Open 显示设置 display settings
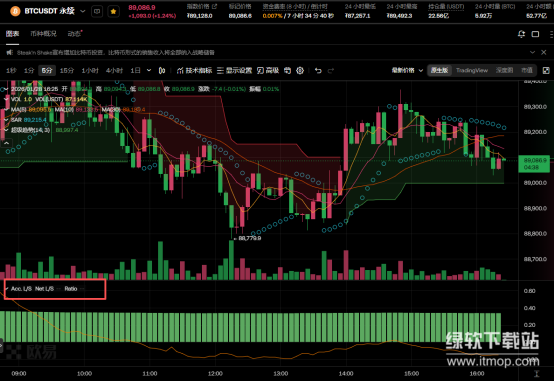This screenshot has height=381, width=554. point(234,71)
